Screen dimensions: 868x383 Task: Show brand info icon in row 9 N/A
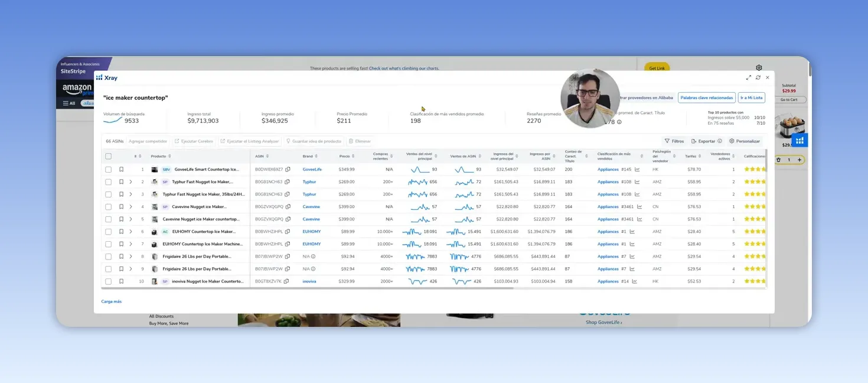coord(313,269)
